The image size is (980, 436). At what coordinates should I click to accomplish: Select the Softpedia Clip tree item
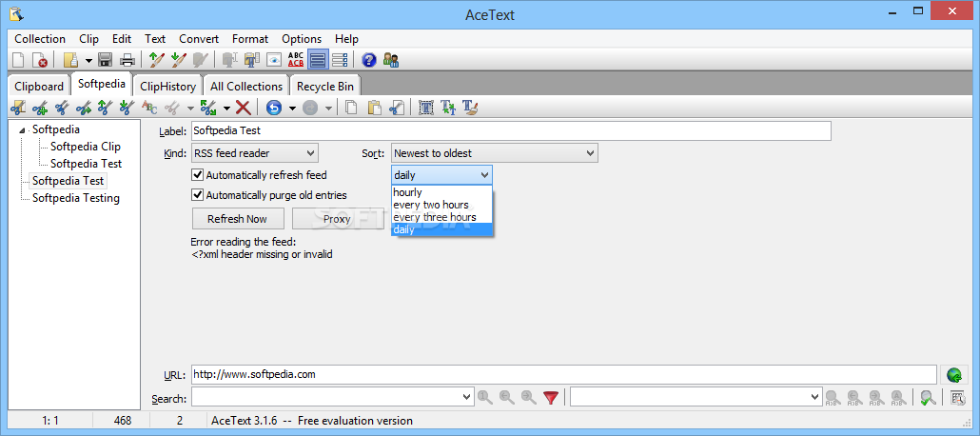[86, 147]
